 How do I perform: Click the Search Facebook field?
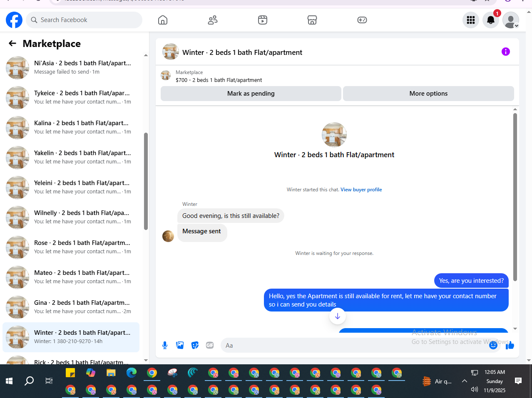84,20
